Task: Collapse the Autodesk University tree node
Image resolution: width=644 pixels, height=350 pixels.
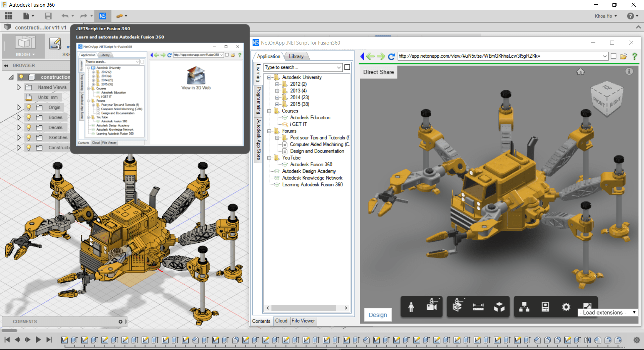Action: click(x=269, y=77)
